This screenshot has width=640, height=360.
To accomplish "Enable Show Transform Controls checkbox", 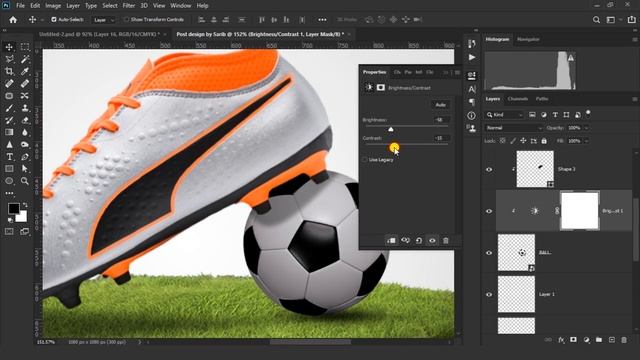I will pos(126,19).
